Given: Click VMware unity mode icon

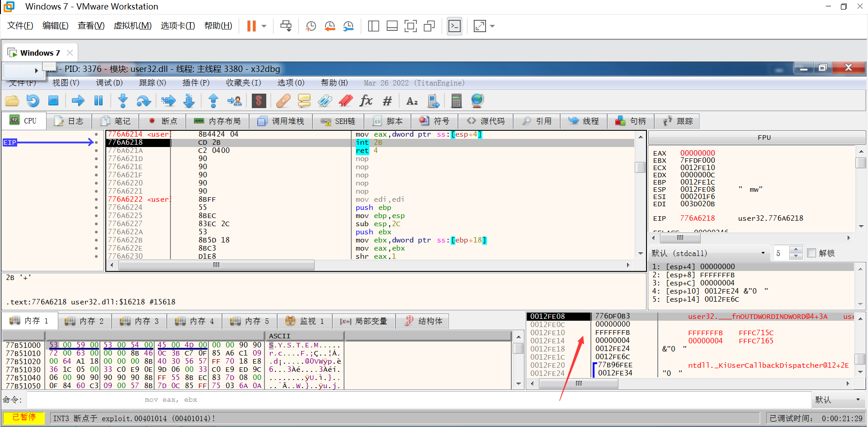Looking at the screenshot, I should click(x=429, y=26).
